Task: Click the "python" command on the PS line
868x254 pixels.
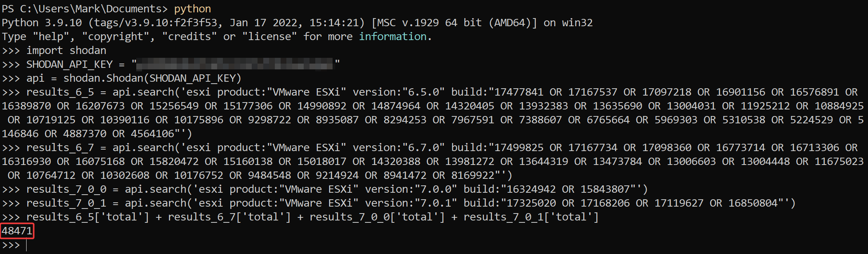Action: [192, 9]
